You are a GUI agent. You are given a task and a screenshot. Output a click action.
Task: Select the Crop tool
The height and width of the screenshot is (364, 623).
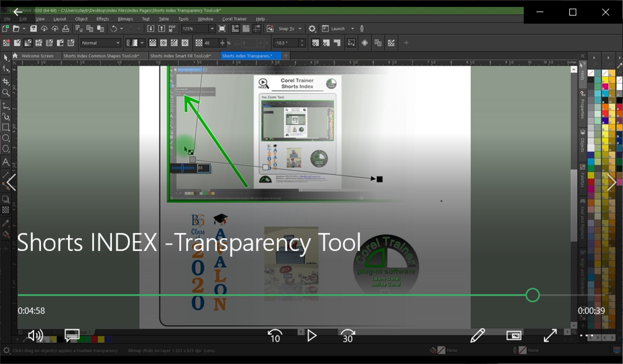coord(6,82)
